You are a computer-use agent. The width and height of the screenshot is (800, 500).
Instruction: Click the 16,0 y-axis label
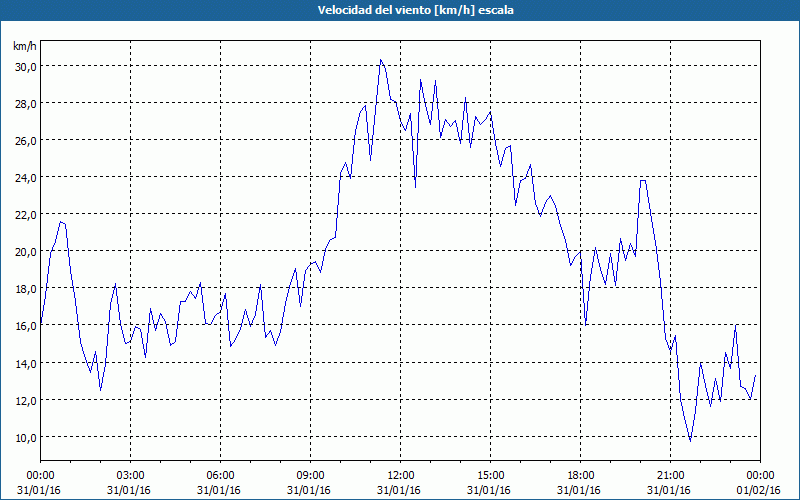25,326
